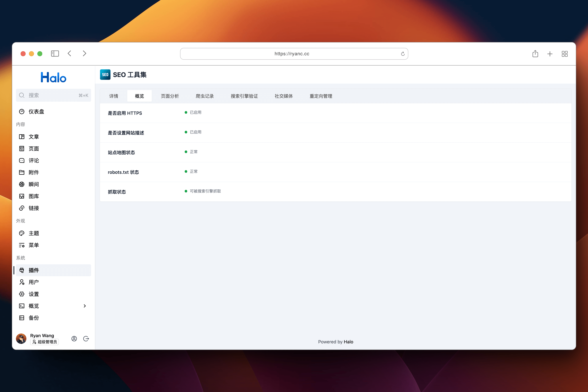Viewport: 588px width, 392px height.
Task: Reload page with refresh icon
Action: [x=403, y=54]
